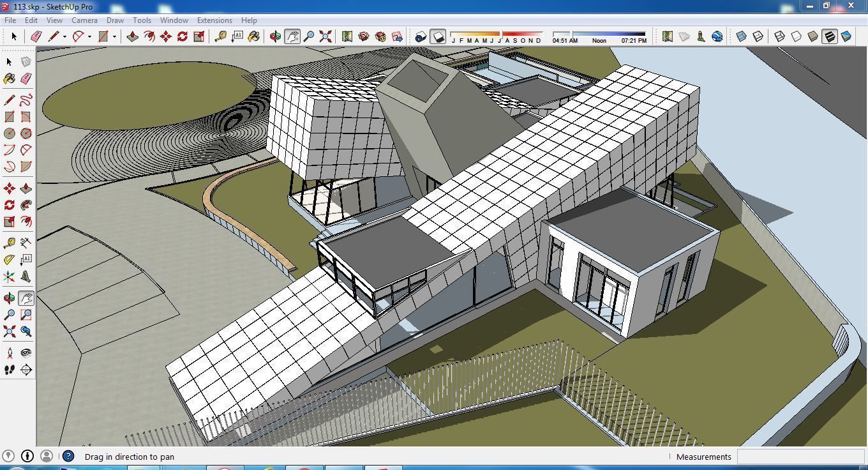Click the sign-in user status icon
868x470 pixels.
point(47,456)
